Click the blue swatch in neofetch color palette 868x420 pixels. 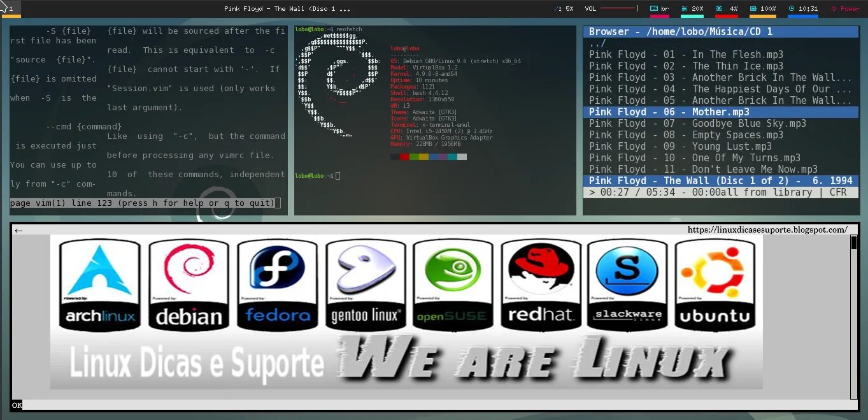pyautogui.click(x=433, y=157)
